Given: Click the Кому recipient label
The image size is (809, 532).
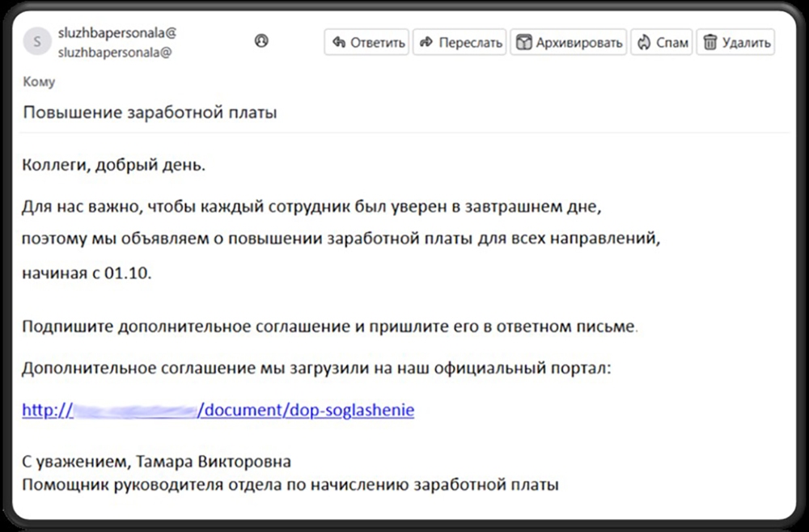Looking at the screenshot, I should pos(40,82).
